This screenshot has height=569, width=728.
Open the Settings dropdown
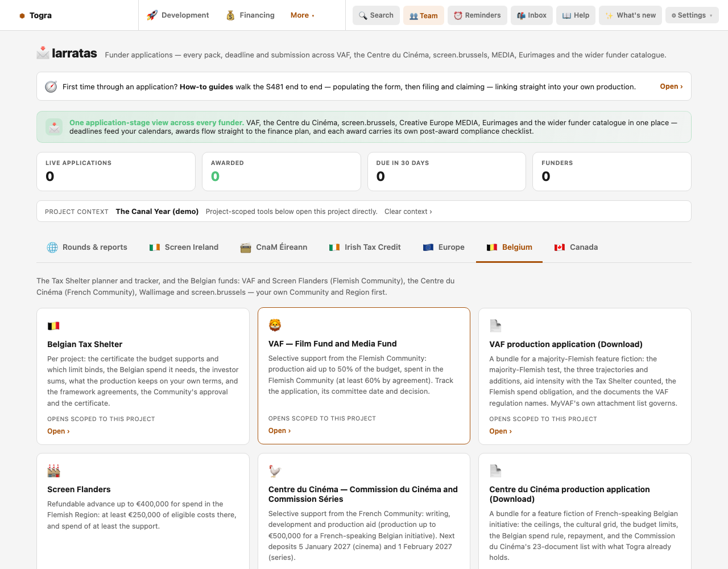[x=692, y=15]
